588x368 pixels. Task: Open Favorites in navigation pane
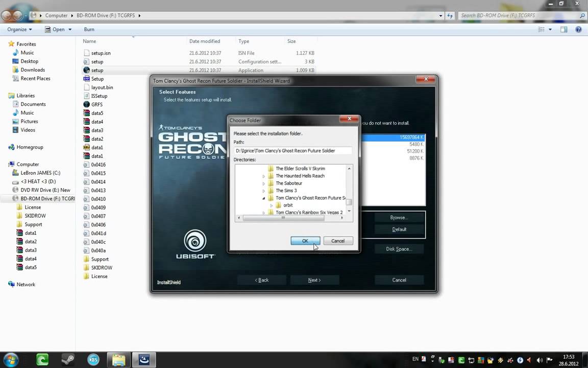(26, 44)
